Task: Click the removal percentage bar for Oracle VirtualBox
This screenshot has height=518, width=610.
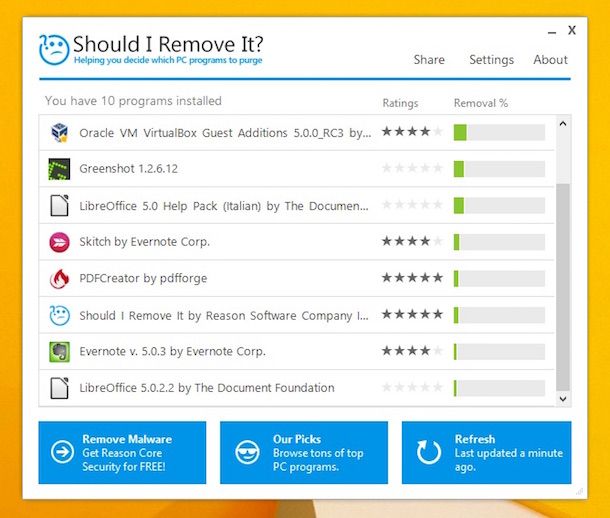Action: click(x=499, y=132)
